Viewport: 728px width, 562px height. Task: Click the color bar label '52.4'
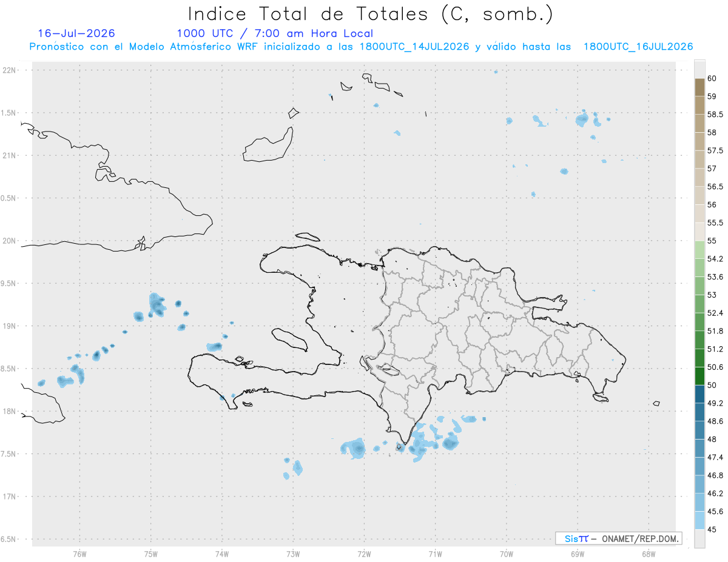715,313
